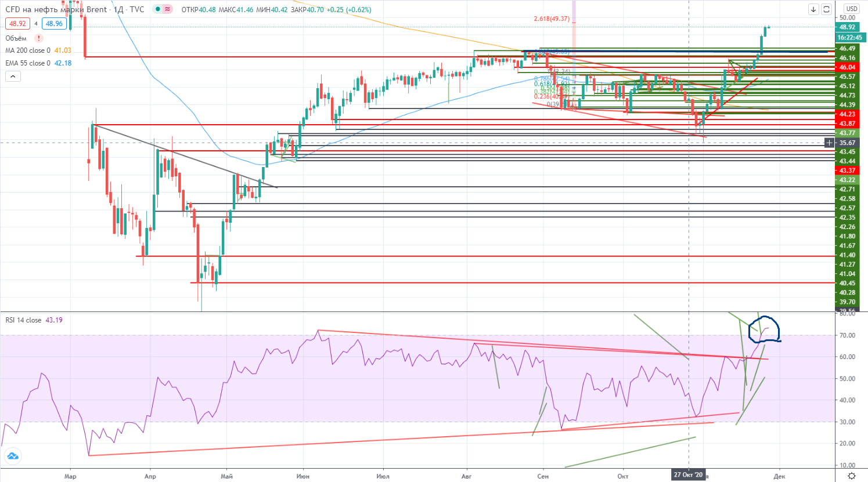
Task: Open the USD currency selector
Action: pyautogui.click(x=851, y=9)
